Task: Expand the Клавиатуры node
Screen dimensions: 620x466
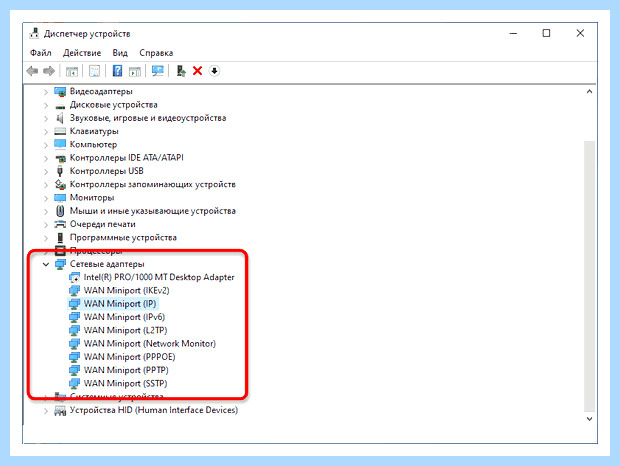Action: coord(46,132)
